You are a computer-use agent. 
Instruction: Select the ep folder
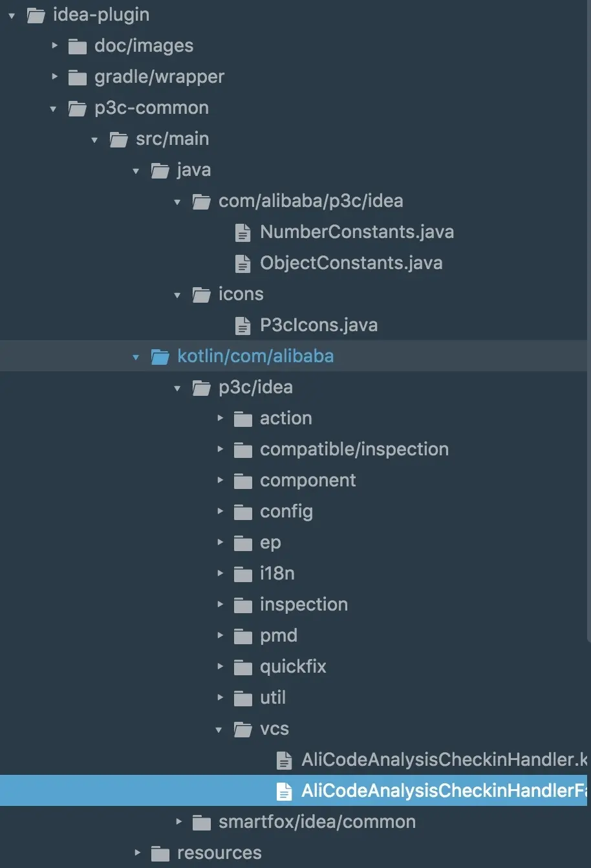tap(270, 543)
